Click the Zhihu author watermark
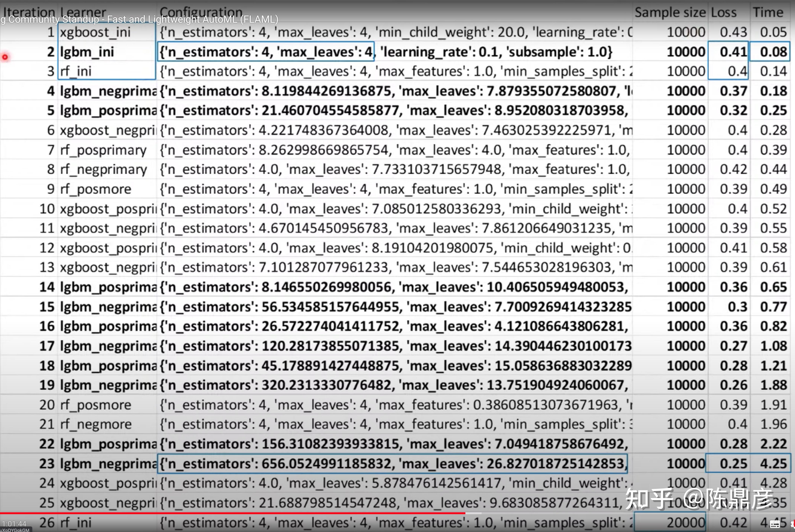This screenshot has height=532, width=795. pos(699,499)
